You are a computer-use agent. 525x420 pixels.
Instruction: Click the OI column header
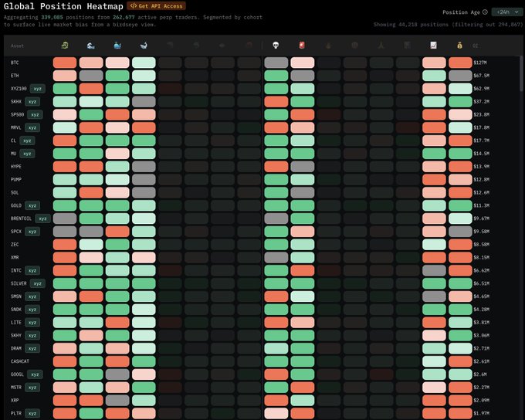coord(476,46)
